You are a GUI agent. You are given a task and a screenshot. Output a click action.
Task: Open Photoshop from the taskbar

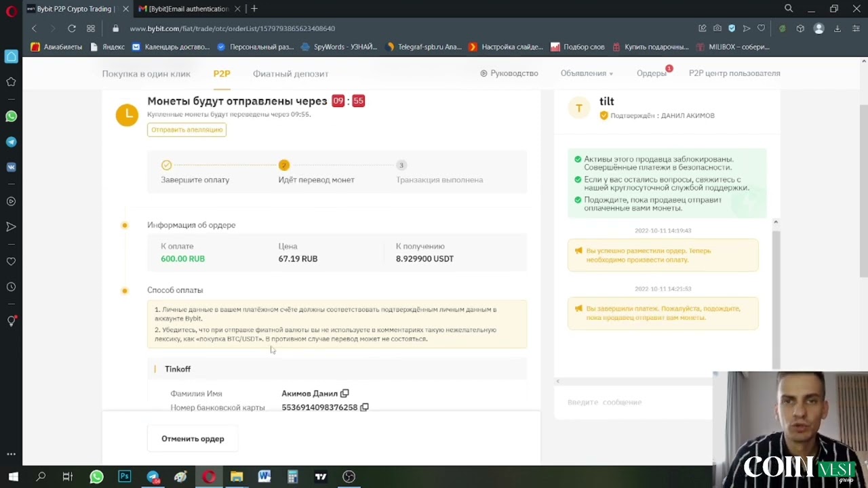point(125,476)
